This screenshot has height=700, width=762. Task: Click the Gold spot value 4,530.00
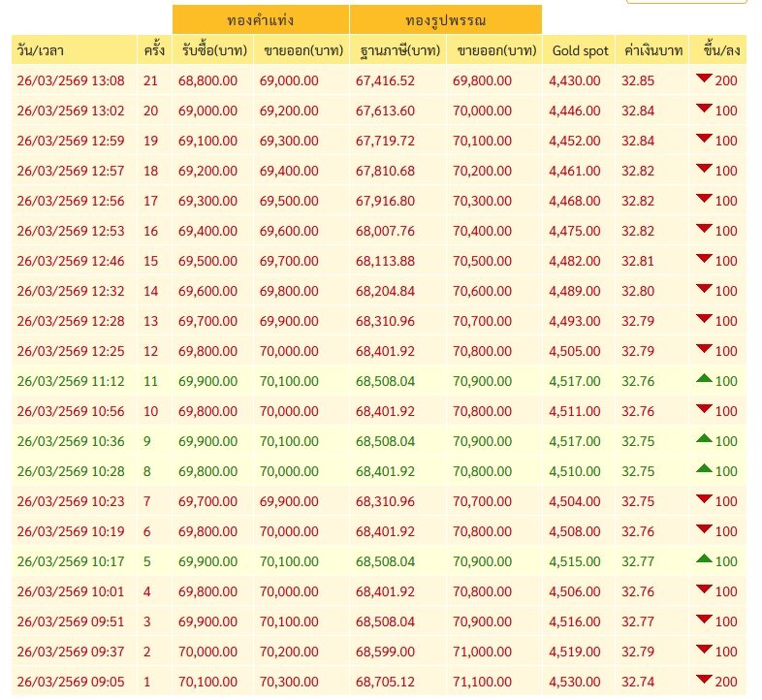575,682
